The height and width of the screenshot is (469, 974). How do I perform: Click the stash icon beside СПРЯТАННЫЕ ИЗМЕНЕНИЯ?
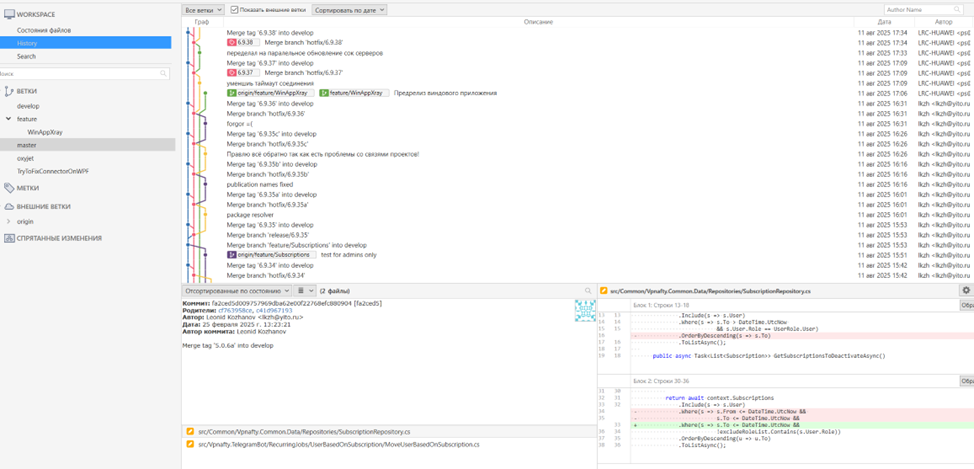pyautogui.click(x=8, y=238)
